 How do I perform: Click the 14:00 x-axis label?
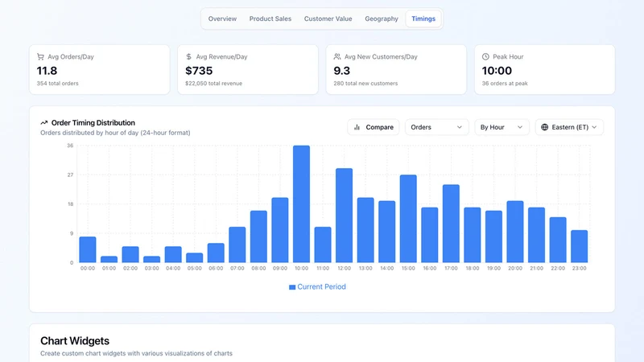click(x=387, y=269)
